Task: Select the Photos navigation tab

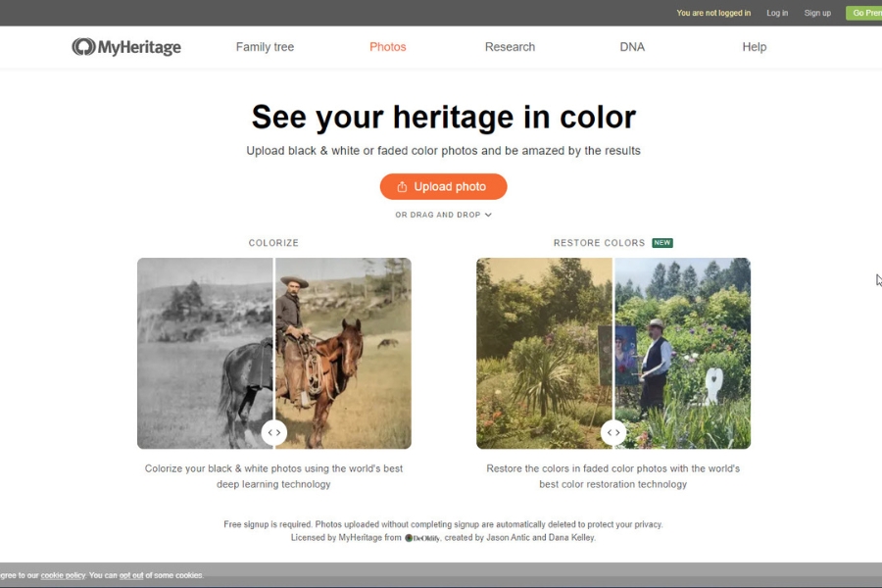Action: point(387,47)
